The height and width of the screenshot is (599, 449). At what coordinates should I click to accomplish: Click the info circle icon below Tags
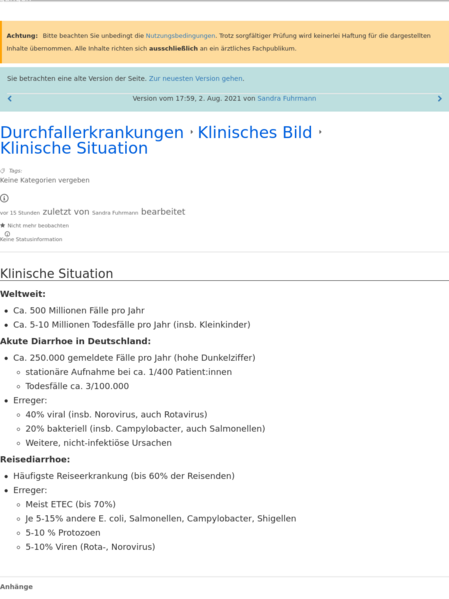pyautogui.click(x=4, y=198)
